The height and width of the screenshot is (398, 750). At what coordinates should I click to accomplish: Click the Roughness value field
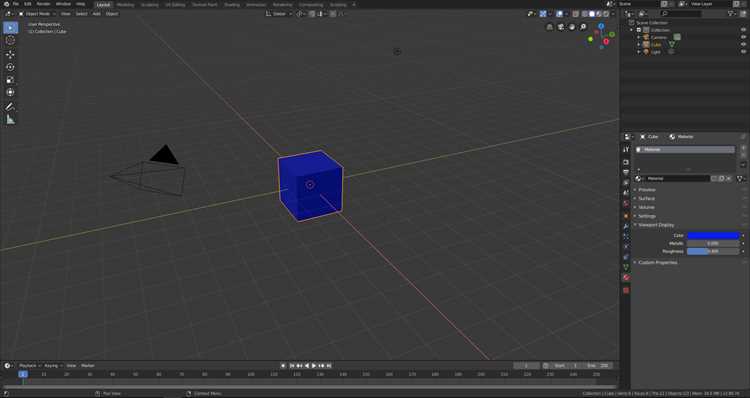713,251
